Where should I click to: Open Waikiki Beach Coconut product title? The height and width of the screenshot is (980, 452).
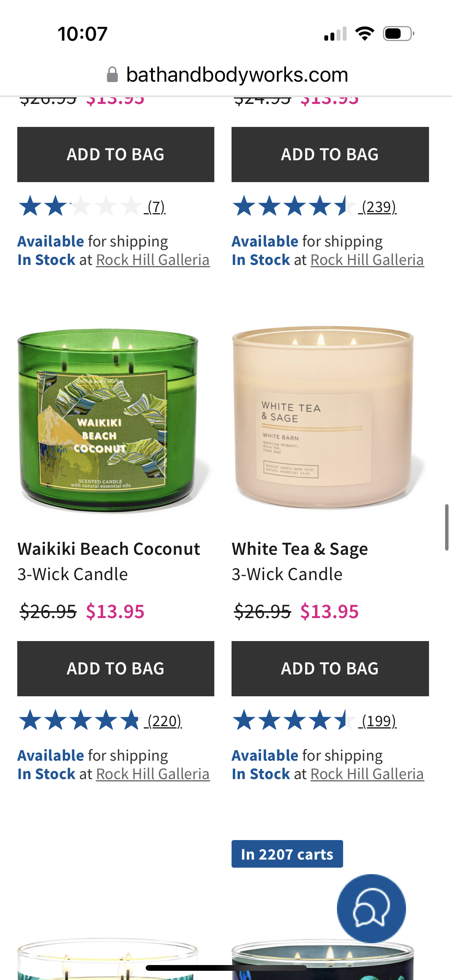coord(109,549)
